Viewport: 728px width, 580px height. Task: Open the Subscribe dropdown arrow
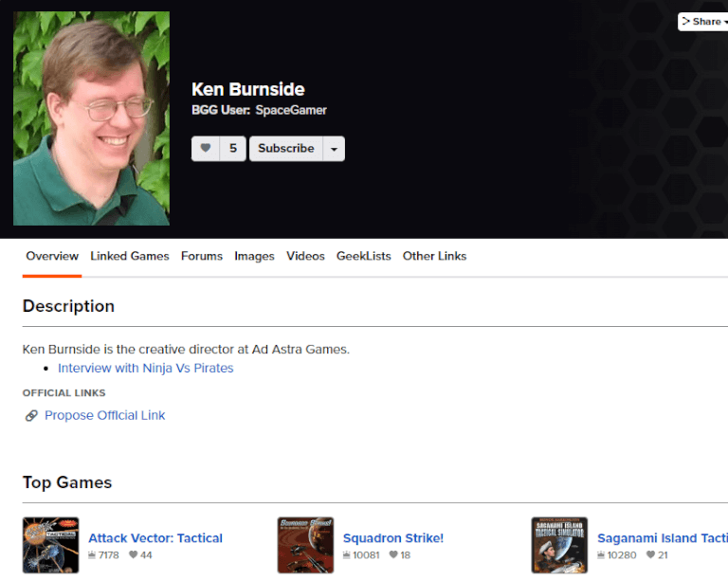point(334,149)
